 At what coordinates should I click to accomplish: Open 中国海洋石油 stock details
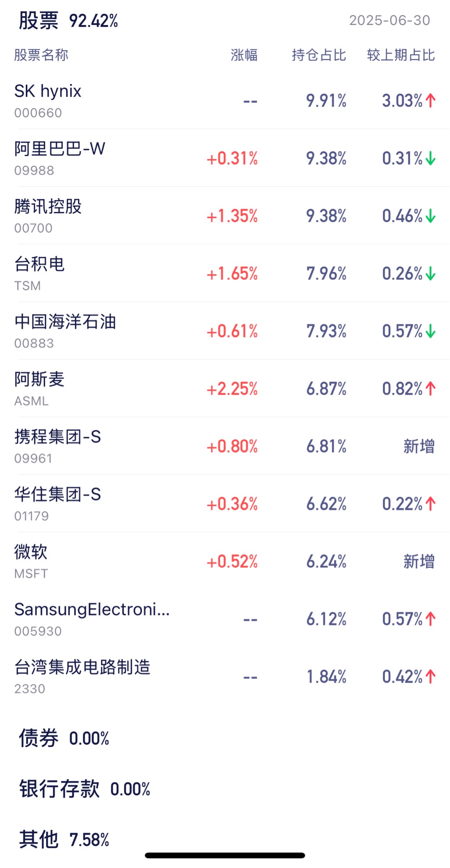(x=225, y=331)
